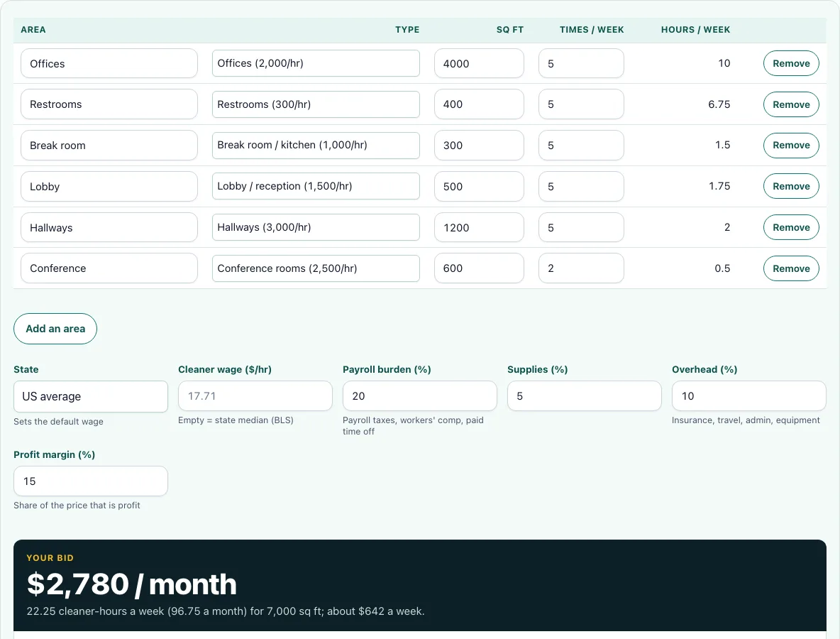Focus Offices times per week field
The height and width of the screenshot is (639, 840).
pos(581,63)
